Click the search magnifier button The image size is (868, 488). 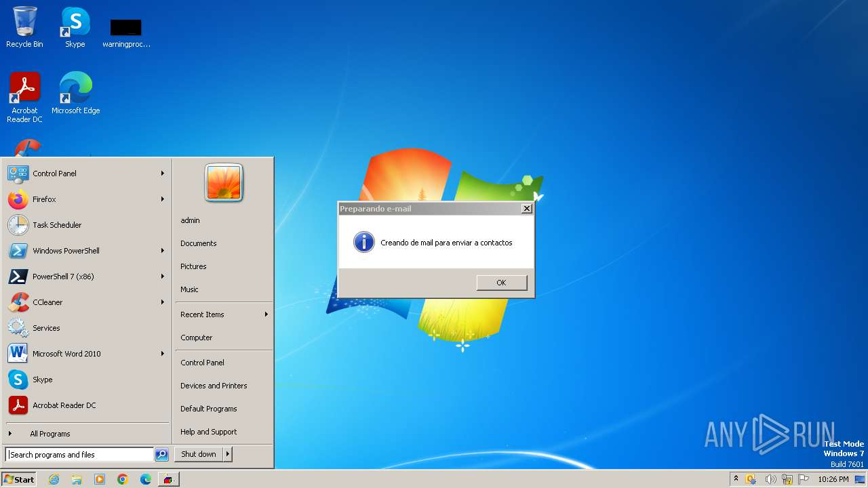pyautogui.click(x=161, y=455)
